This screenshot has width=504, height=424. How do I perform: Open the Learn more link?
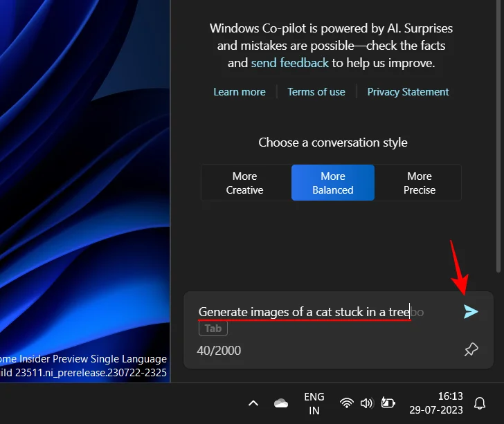[240, 92]
